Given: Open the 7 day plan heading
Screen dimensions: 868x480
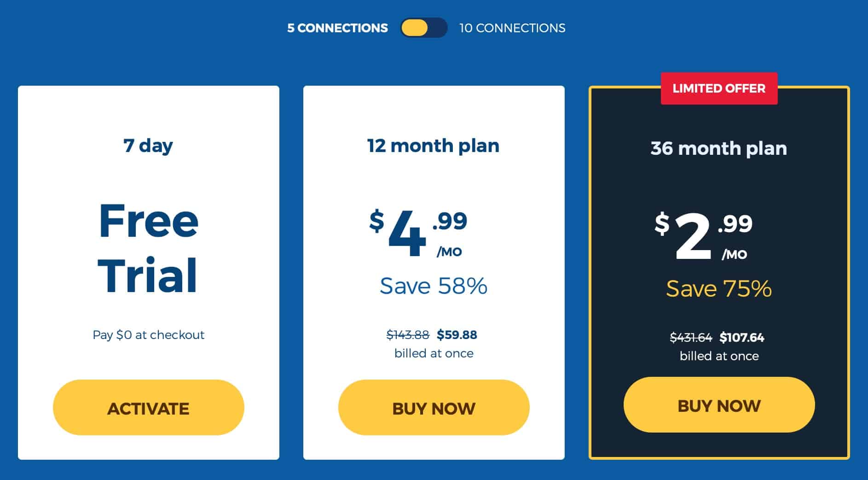Looking at the screenshot, I should coord(148,146).
